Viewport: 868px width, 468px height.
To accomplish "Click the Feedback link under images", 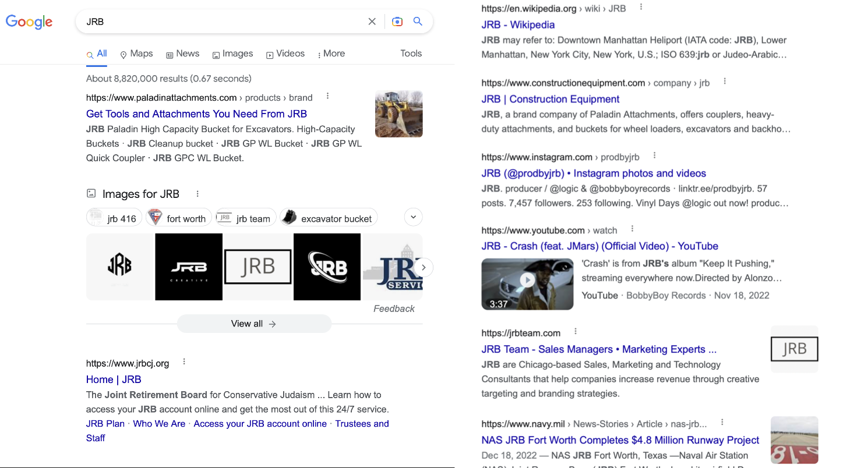I will [394, 309].
